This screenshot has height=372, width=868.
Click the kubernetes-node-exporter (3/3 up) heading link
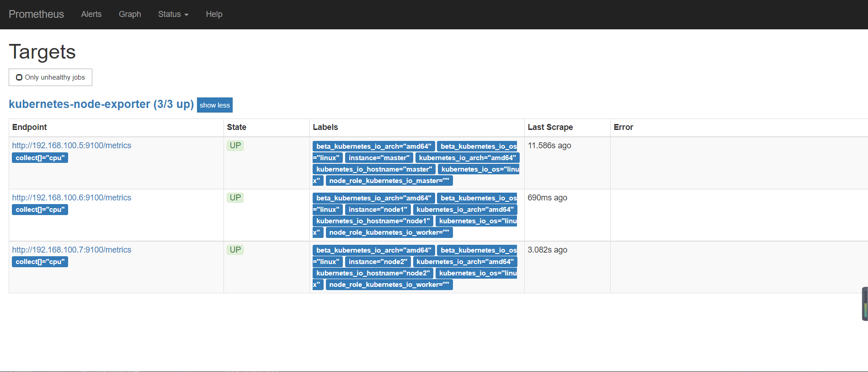tap(101, 104)
